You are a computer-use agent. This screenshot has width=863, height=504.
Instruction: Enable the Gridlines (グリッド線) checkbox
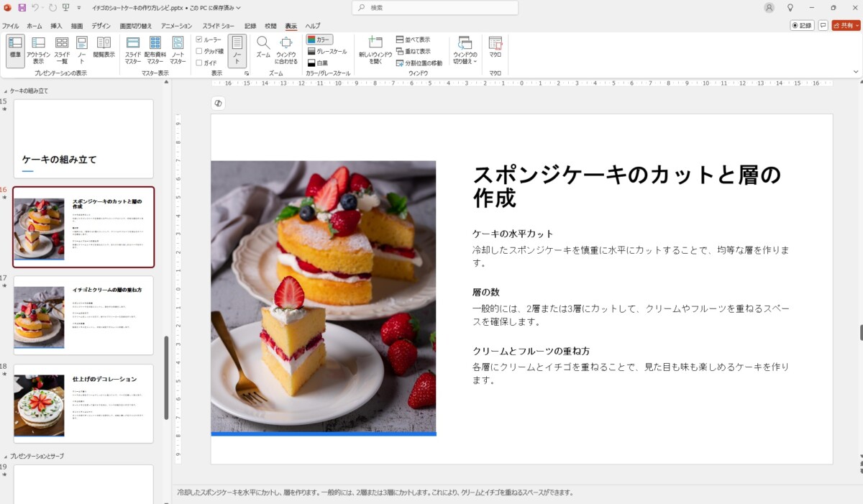pos(199,51)
